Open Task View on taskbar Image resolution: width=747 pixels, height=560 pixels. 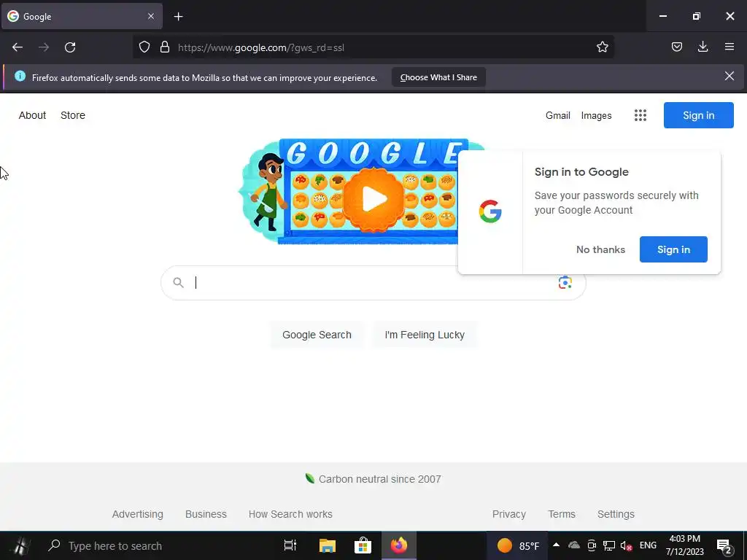tap(290, 545)
